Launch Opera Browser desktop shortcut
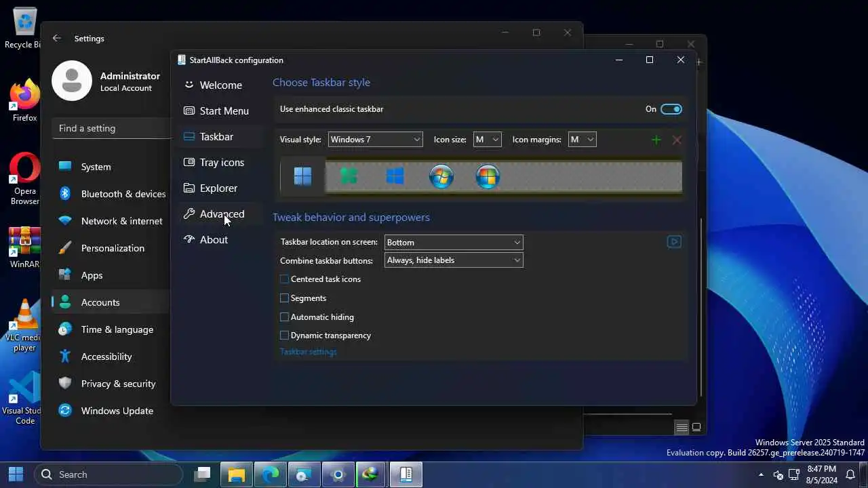The width and height of the screenshot is (868, 488). coord(24,179)
